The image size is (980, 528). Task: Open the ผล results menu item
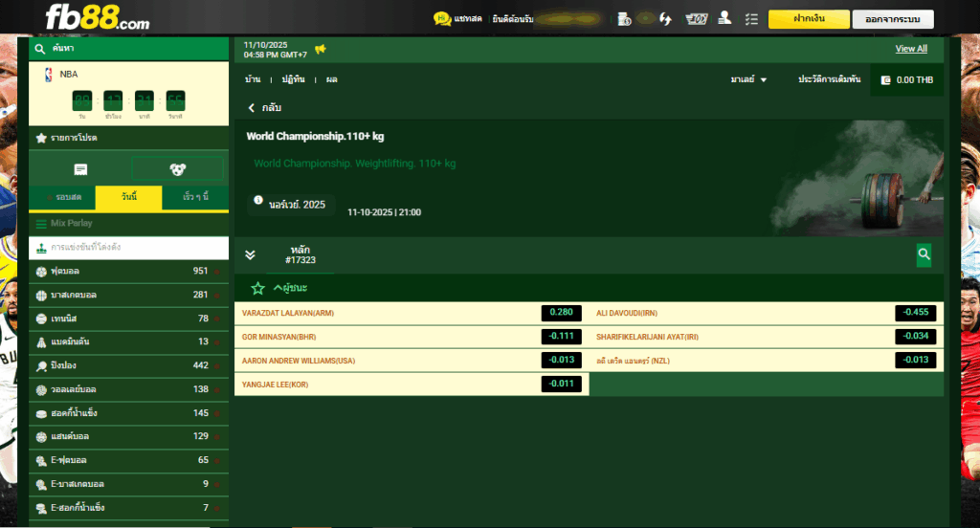click(x=331, y=79)
